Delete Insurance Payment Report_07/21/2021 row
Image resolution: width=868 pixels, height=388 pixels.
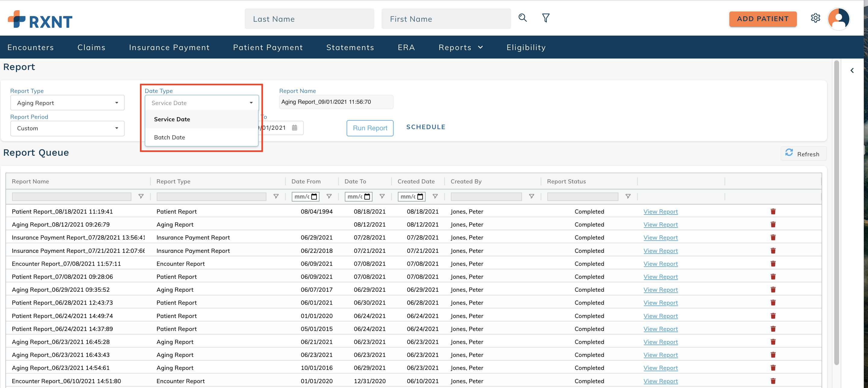point(773,251)
